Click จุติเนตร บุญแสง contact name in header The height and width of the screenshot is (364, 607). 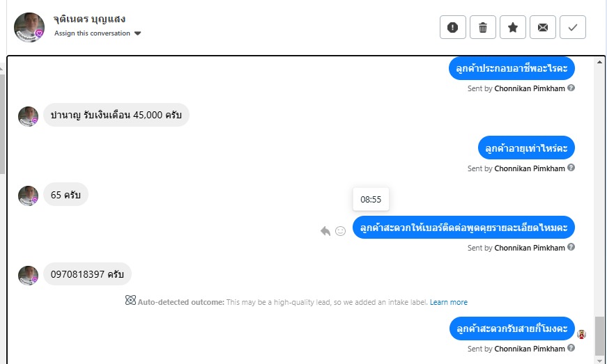click(x=90, y=19)
